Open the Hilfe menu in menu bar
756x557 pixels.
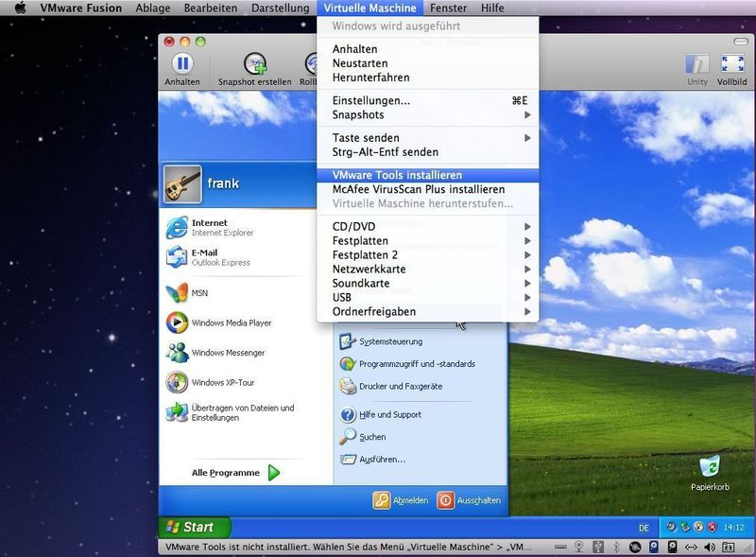(x=492, y=9)
